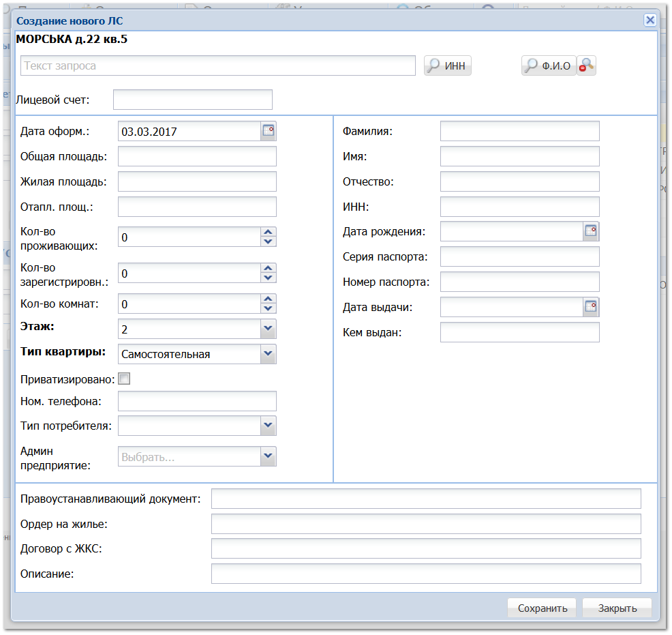Decrease Кол-во комнат value
The width and height of the screenshot is (672, 635).
269,309
